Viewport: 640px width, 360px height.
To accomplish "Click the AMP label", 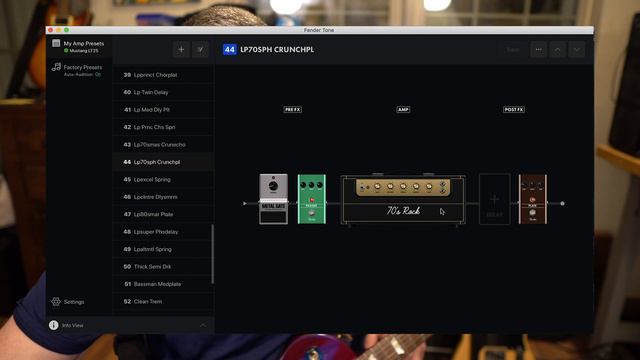I will click(x=403, y=109).
